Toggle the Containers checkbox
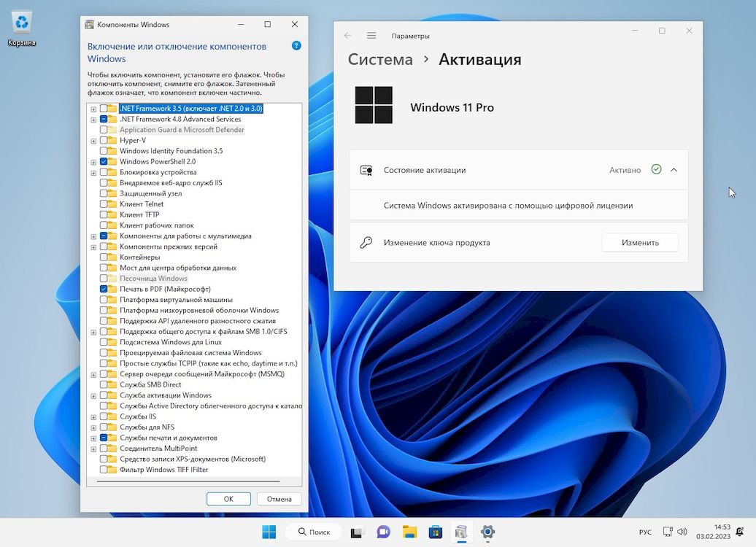 [x=104, y=257]
